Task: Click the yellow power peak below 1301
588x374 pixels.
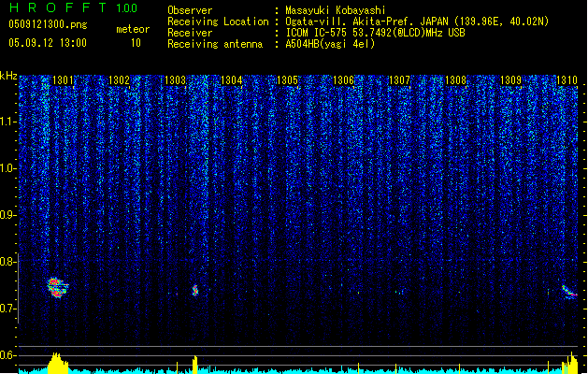Action: [x=57, y=363]
